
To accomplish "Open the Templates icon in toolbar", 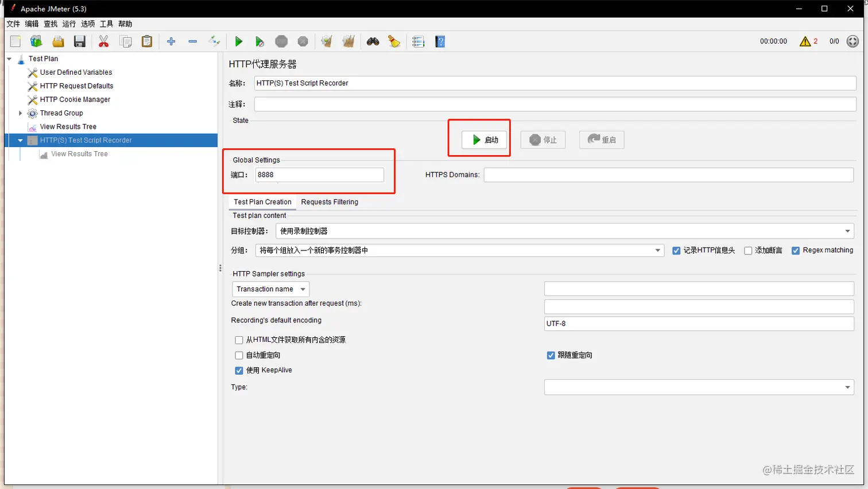I will 37,41.
